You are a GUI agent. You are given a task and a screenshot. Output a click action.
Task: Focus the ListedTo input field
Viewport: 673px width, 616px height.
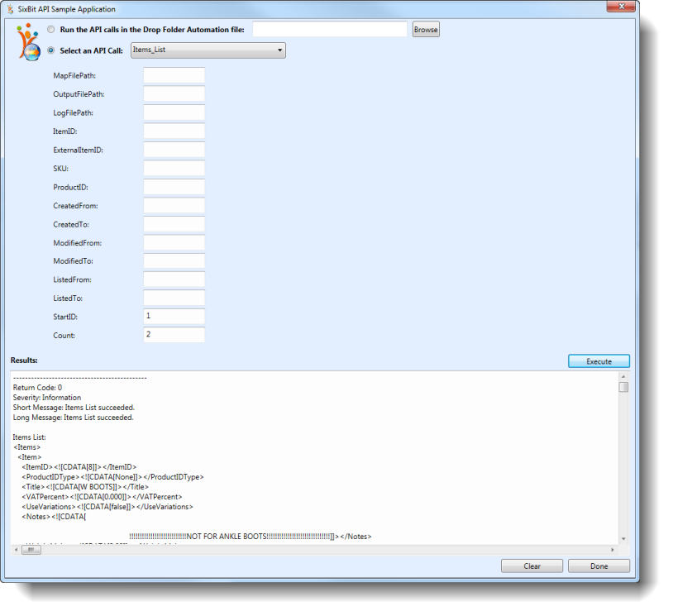[x=174, y=298]
